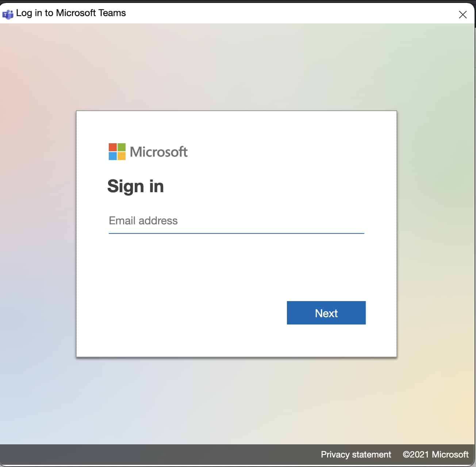476x467 pixels.
Task: Click the Microsoft wordmark text
Action: 159,152
